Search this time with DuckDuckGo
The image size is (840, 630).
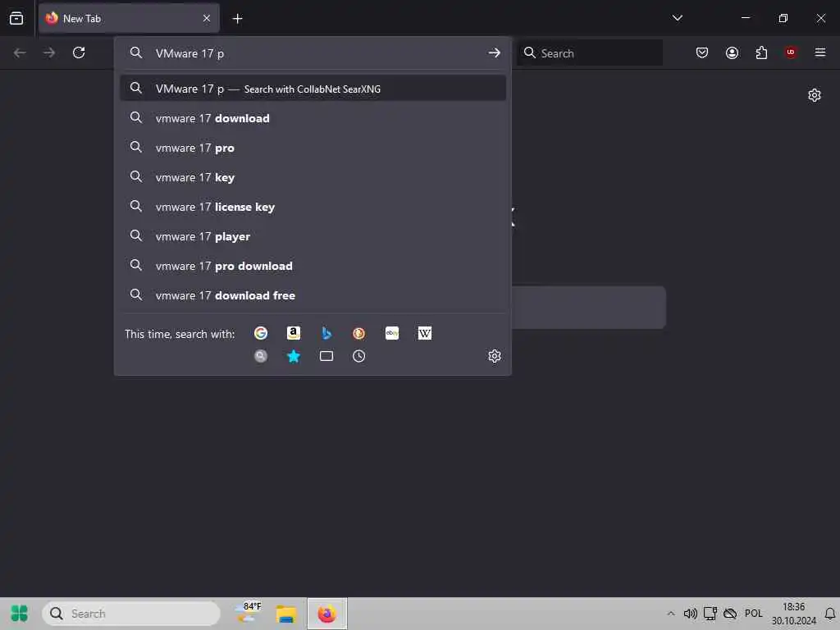click(x=359, y=333)
